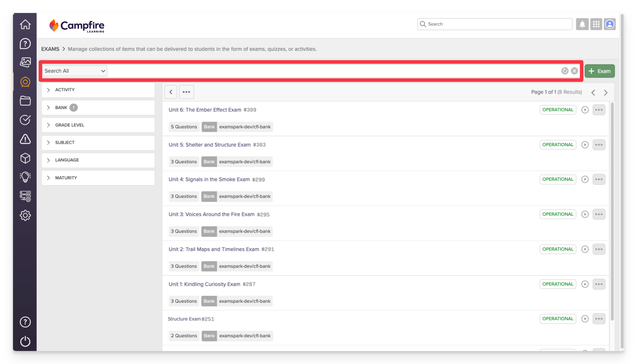Open Unit 1: Kindling Curiosity Exam

coord(204,284)
